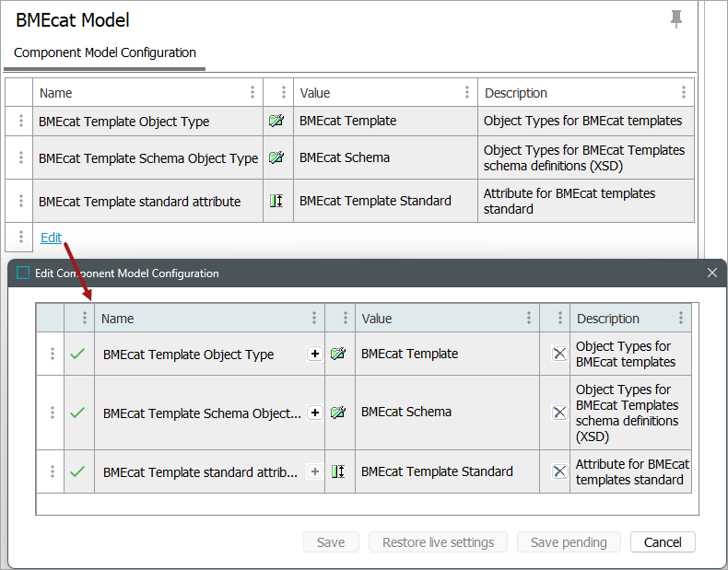This screenshot has height=570, width=728.
Task: Click the Edit link below the table
Action: (51, 238)
